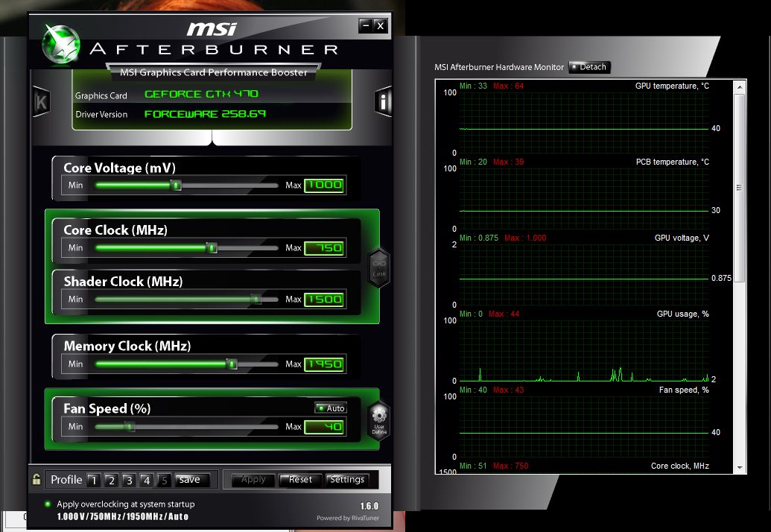
Task: Click the GPU temperature graph
Action: 584,122
